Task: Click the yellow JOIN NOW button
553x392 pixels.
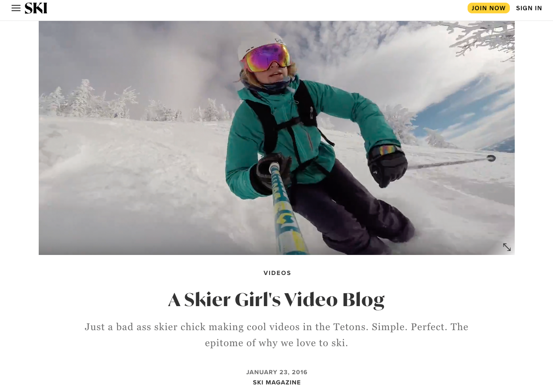Action: point(488,8)
